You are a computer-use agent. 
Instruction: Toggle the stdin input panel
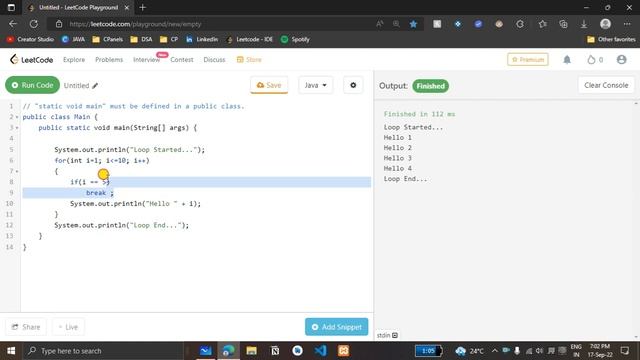(387, 335)
